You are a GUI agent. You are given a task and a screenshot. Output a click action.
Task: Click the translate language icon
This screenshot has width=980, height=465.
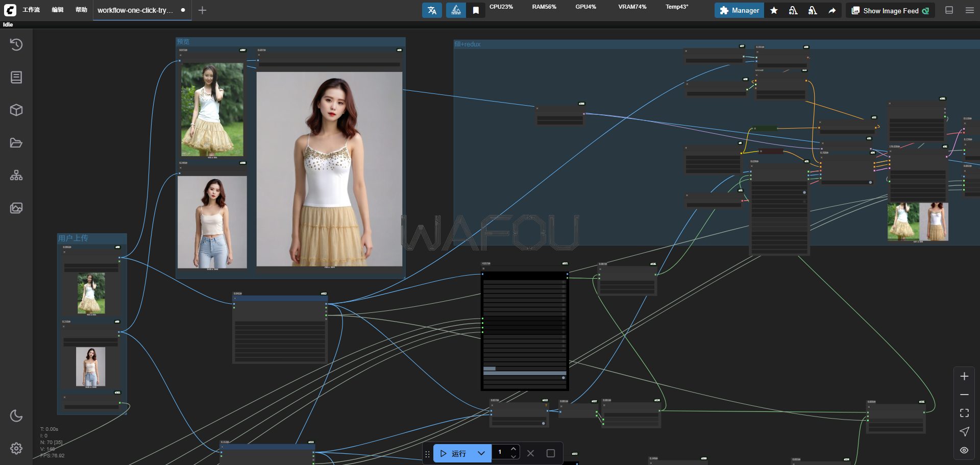click(432, 10)
